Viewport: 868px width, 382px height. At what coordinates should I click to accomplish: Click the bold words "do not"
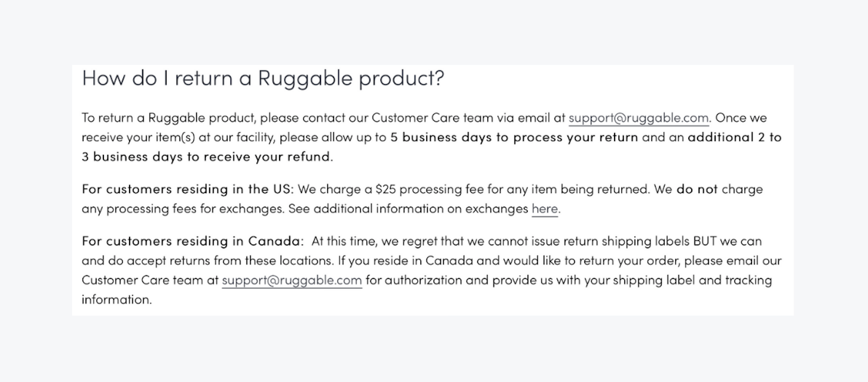click(x=697, y=189)
